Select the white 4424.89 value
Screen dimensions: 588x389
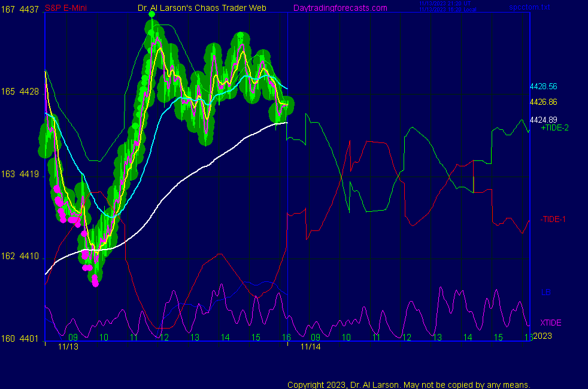[543, 120]
